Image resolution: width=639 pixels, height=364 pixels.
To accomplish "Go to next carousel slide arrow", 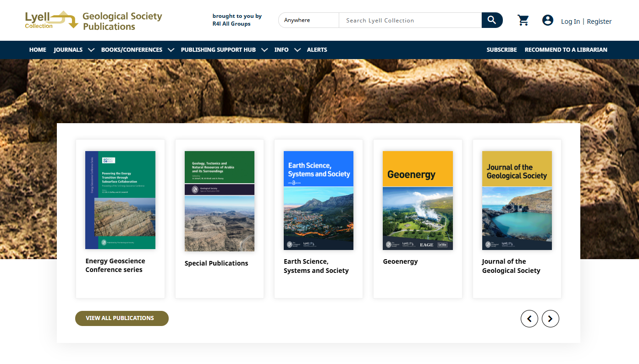I will pos(551,319).
